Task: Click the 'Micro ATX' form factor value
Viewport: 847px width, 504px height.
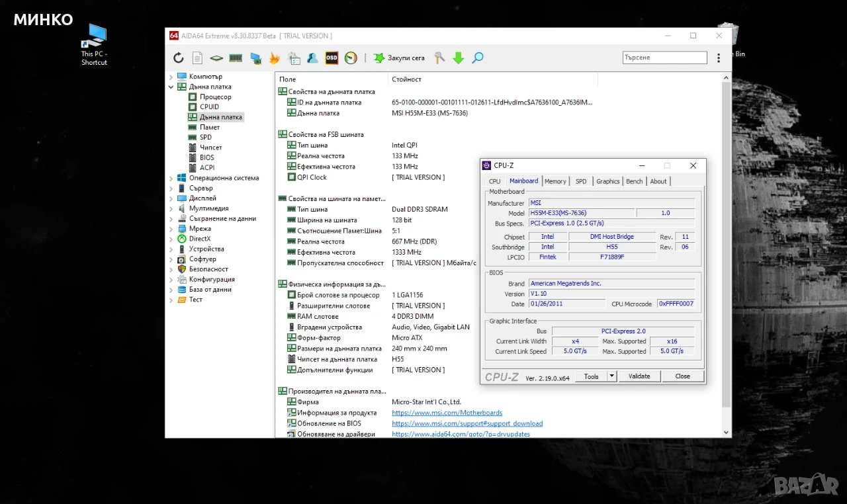Action: [407, 338]
